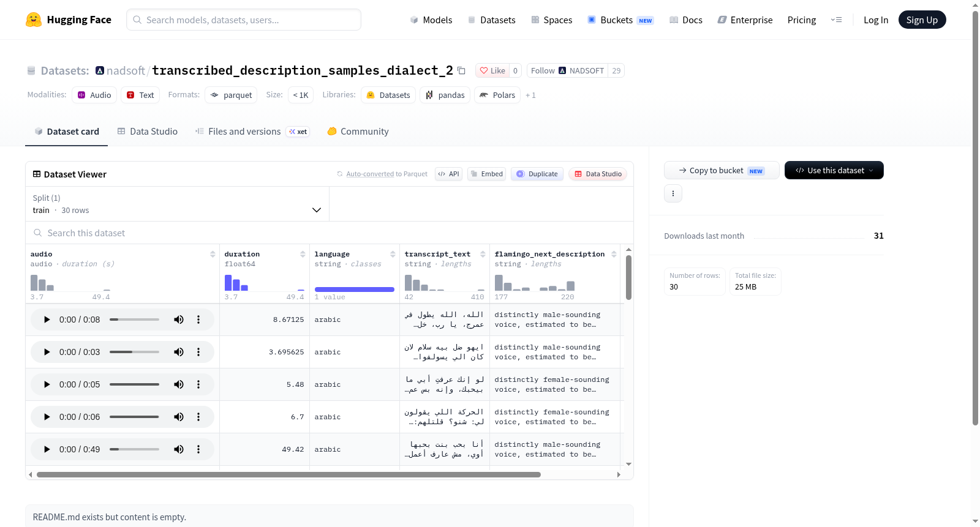980x527 pixels.
Task: Play the 0:49 audio sample
Action: tap(47, 449)
